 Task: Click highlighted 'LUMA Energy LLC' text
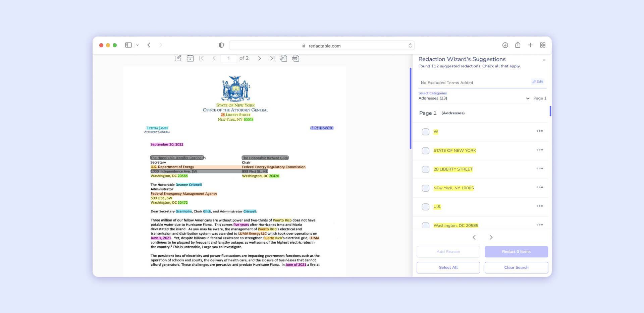[252, 234]
